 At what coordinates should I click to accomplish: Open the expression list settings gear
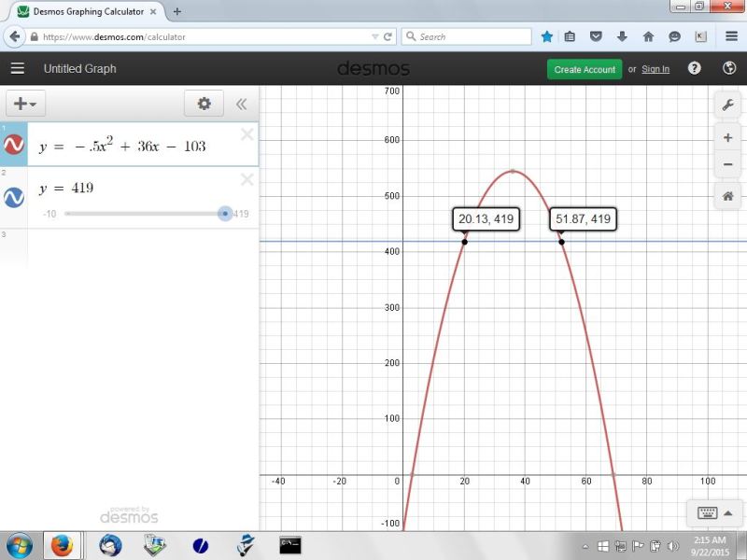point(204,104)
